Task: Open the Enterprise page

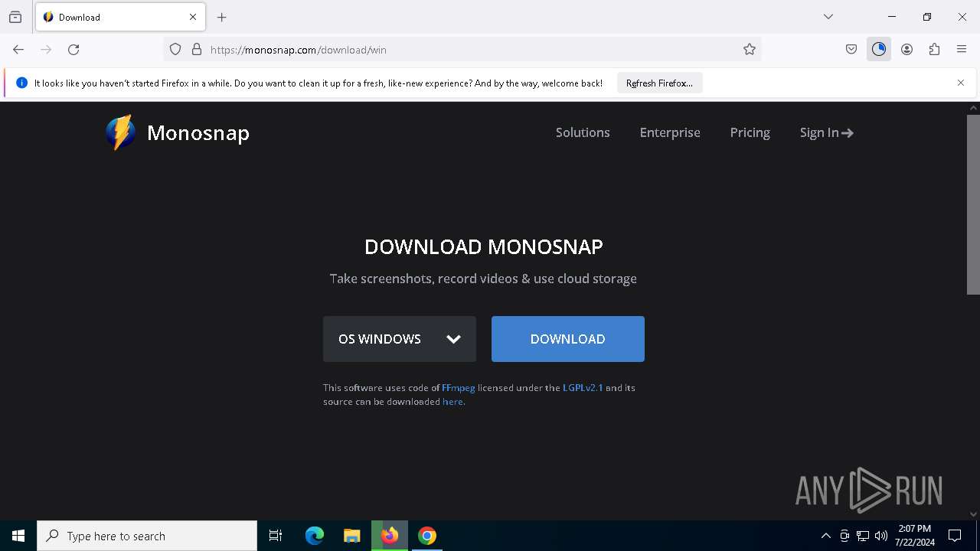Action: [x=670, y=132]
